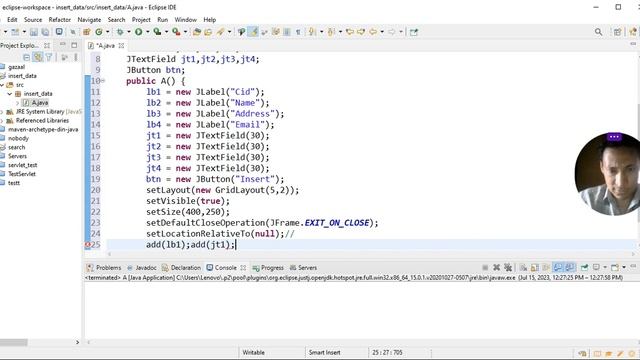This screenshot has height=360, width=640.
Task: Close the A.java editor tab
Action: pos(121,46)
